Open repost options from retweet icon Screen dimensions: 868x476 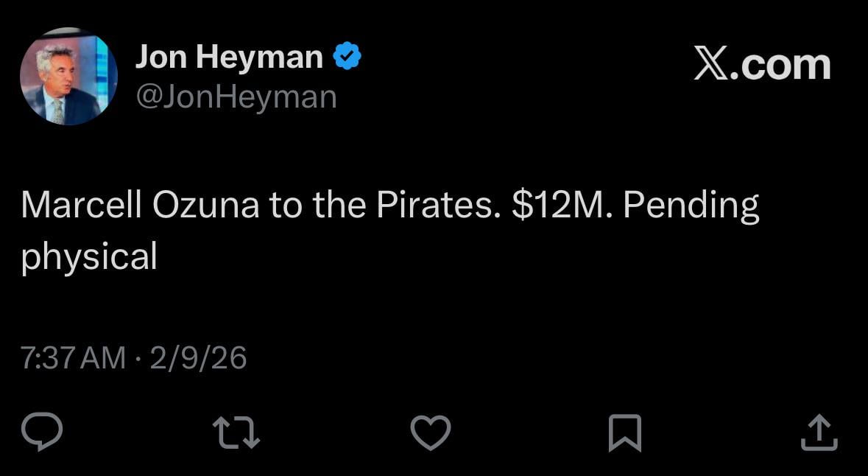[x=236, y=434]
